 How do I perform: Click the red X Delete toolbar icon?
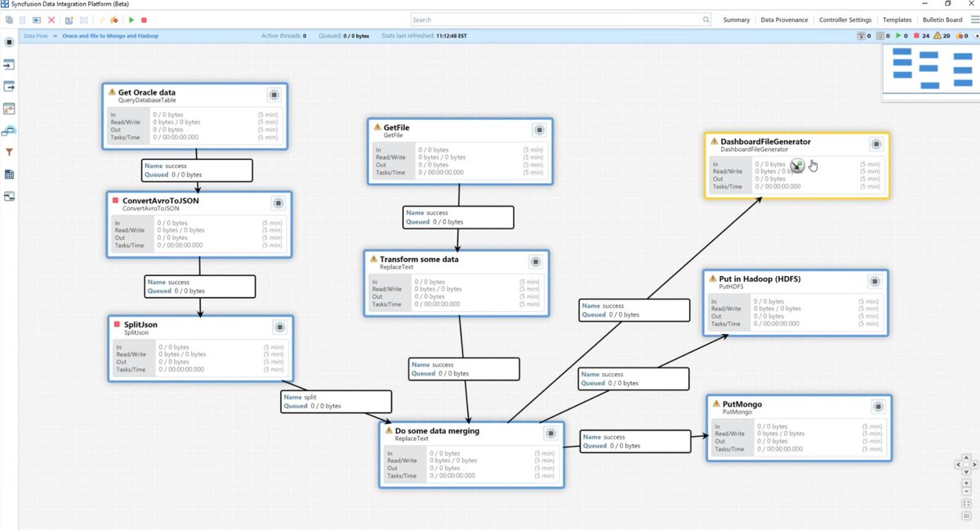51,20
